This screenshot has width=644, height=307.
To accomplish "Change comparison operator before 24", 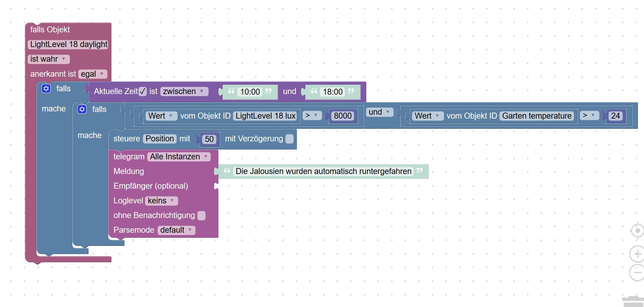I will pyautogui.click(x=589, y=115).
